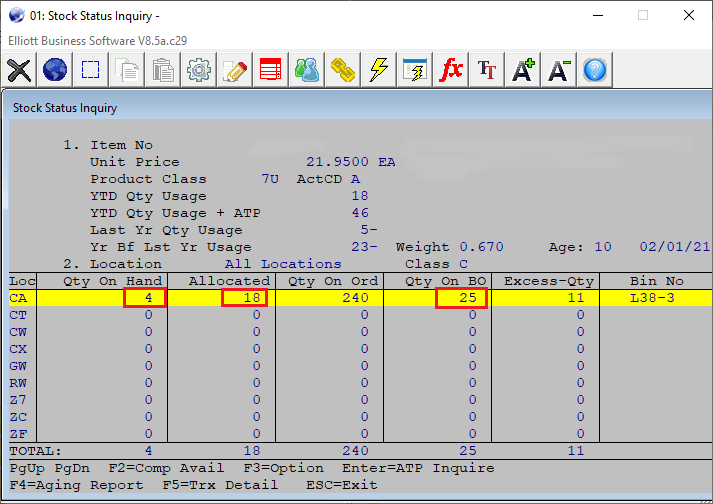
Task: Click the TOTAL row label
Action: [35, 451]
